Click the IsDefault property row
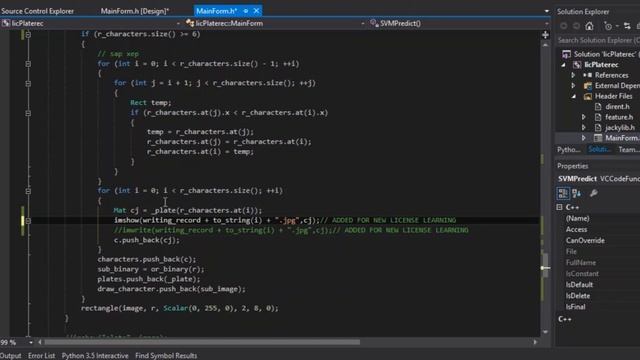This screenshot has height=360, width=640. point(598,284)
